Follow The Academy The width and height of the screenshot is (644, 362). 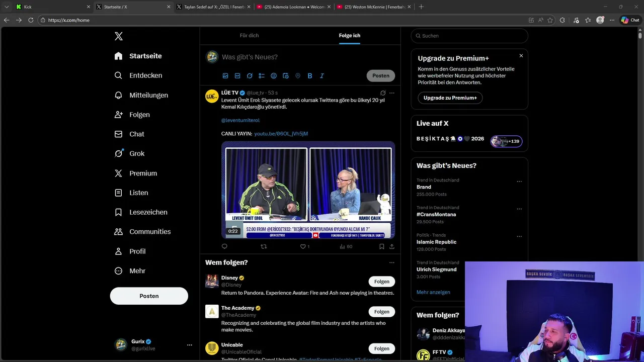(382, 312)
